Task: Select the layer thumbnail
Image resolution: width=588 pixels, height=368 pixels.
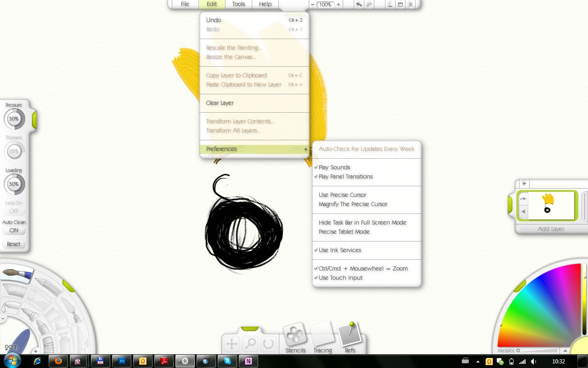Action: coord(551,205)
